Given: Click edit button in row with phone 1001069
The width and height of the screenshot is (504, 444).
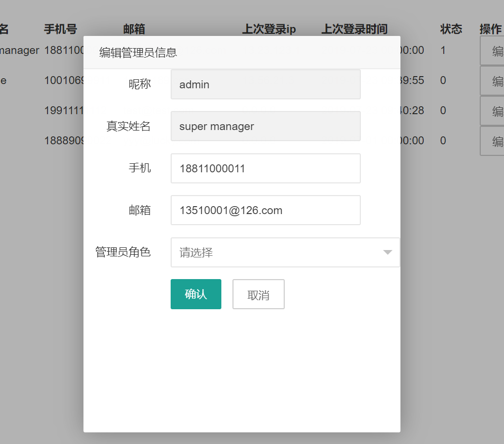Looking at the screenshot, I should point(492,80).
